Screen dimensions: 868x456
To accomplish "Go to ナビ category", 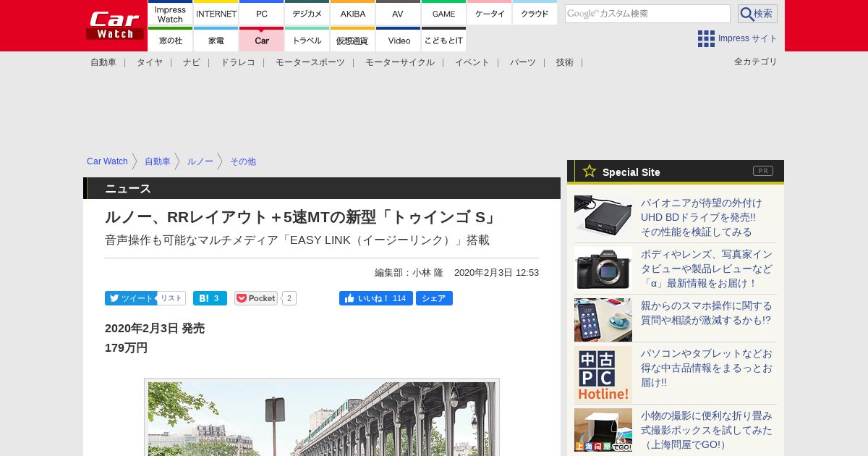I will pyautogui.click(x=192, y=62).
